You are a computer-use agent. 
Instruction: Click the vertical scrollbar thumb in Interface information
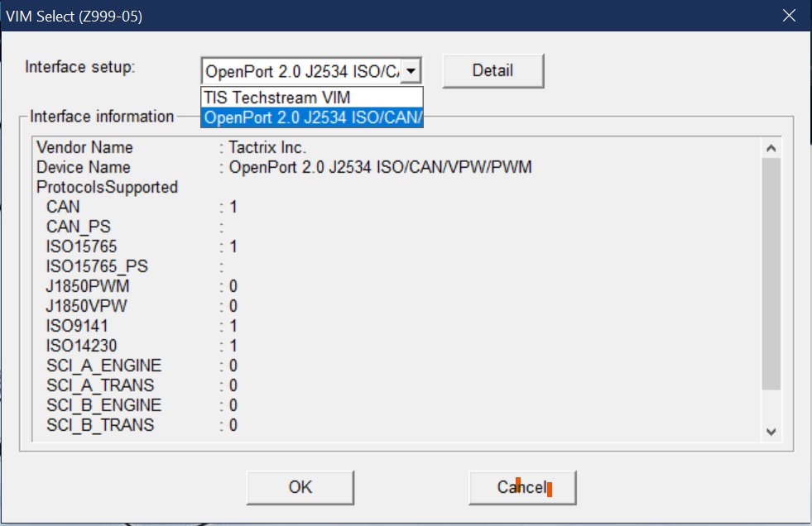point(771,274)
